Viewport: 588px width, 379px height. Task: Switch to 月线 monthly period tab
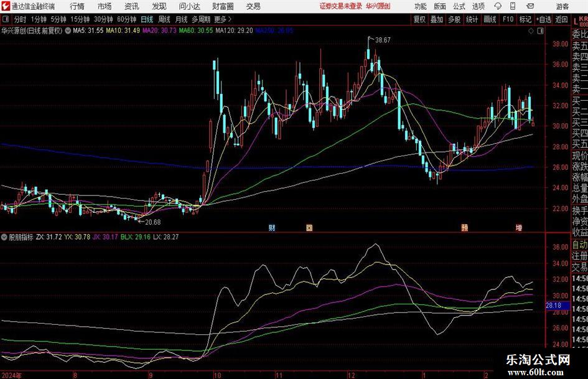pyautogui.click(x=181, y=19)
